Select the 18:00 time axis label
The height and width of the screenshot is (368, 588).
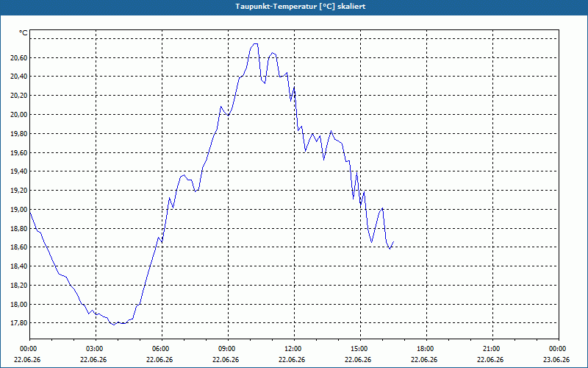click(426, 349)
